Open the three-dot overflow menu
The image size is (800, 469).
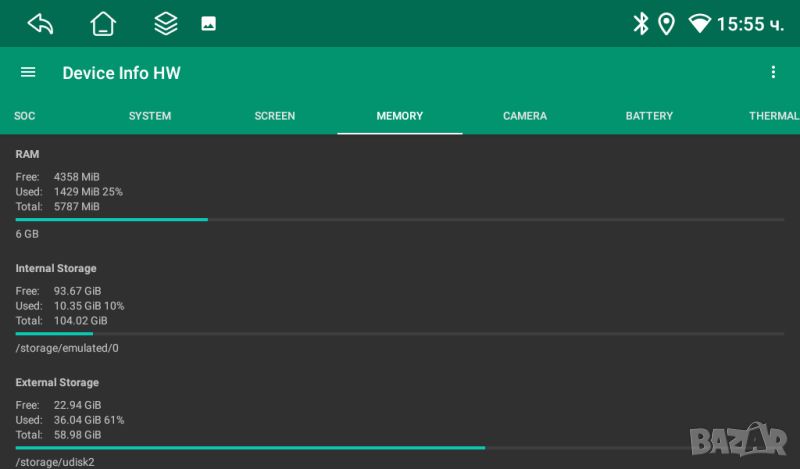773,72
